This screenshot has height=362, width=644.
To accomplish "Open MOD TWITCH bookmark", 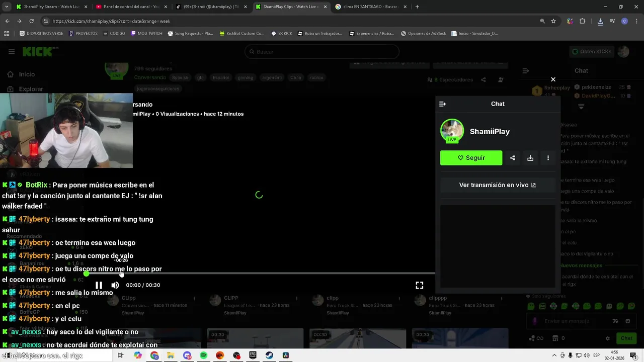I will pos(146,34).
